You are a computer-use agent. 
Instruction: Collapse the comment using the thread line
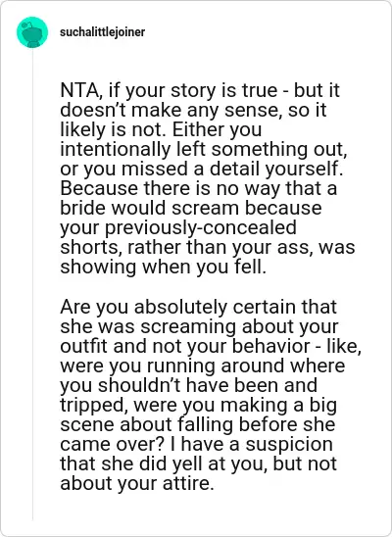click(33, 285)
